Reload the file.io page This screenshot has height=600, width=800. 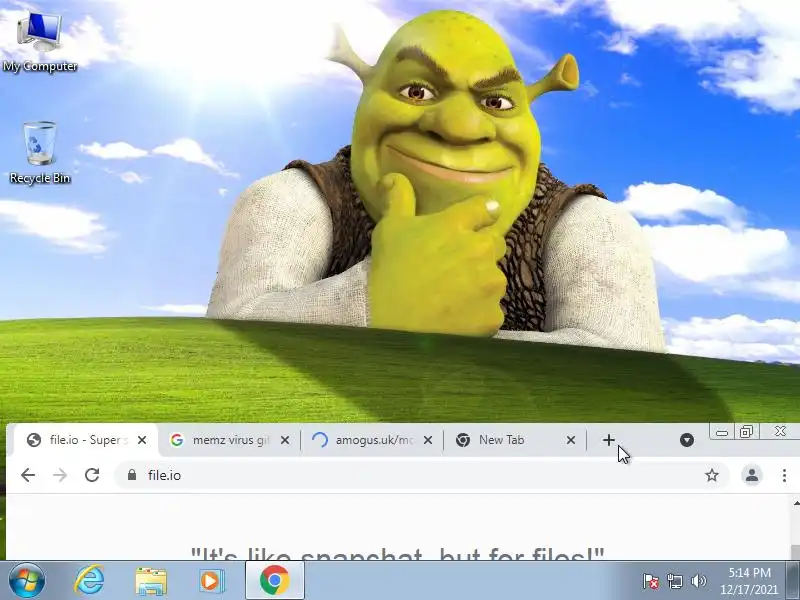coord(92,476)
